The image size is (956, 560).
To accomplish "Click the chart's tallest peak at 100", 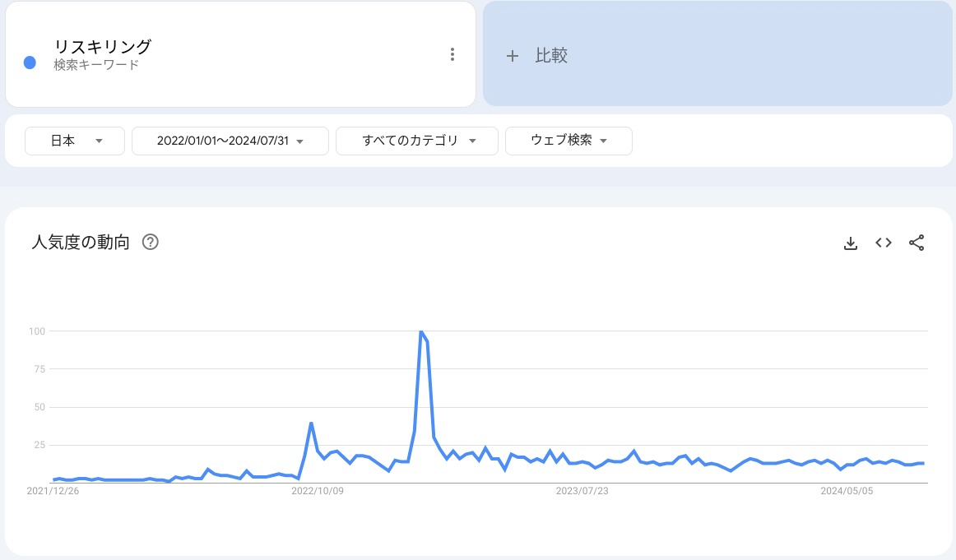I will tap(421, 331).
